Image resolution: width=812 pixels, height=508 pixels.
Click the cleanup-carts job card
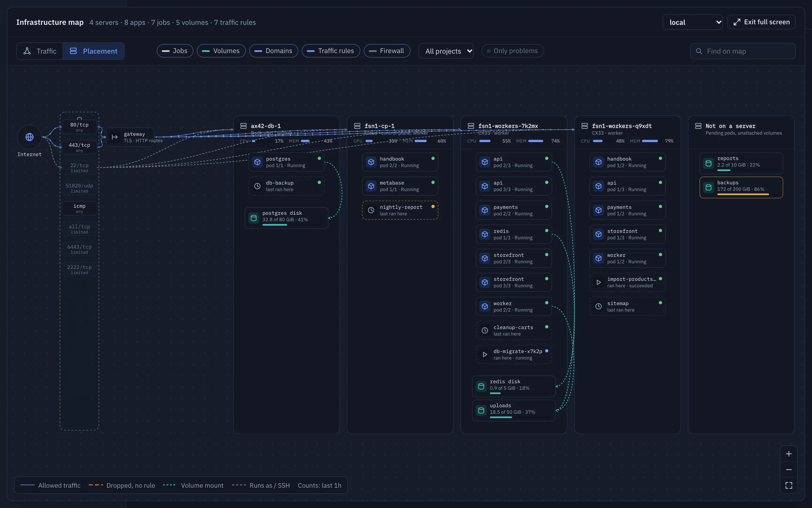pyautogui.click(x=514, y=330)
